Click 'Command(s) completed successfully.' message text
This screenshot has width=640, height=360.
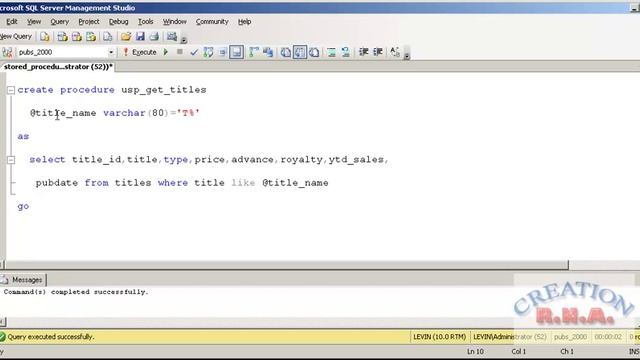76,292
